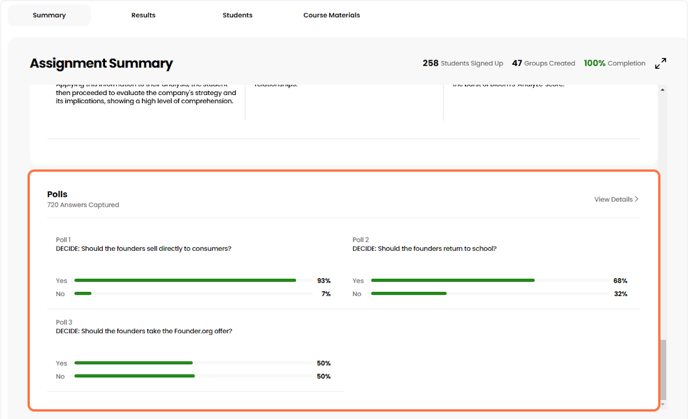Click the Poll 1 No bar at 7%
This screenshot has width=688, height=419.
(83, 294)
